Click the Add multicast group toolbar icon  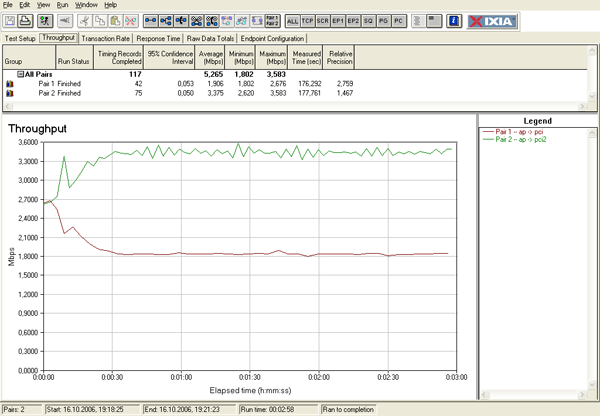tap(166, 21)
